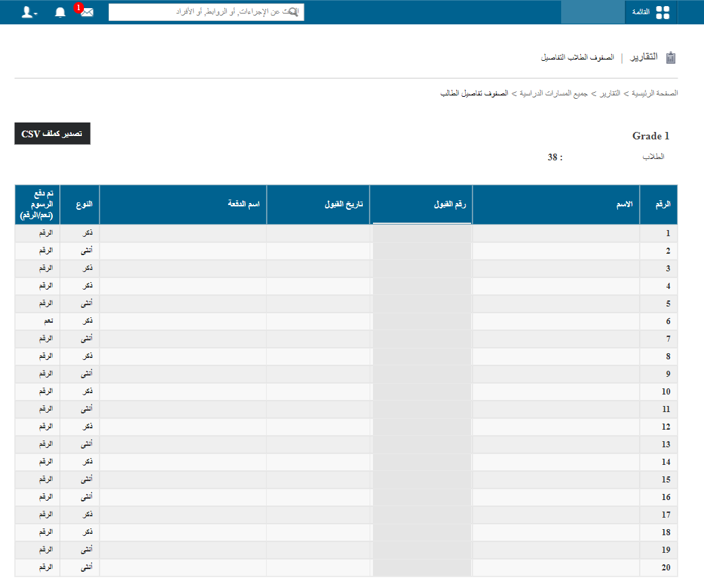Image resolution: width=704 pixels, height=588 pixels.
Task: Click the اسم الدفعة column header
Action: [183, 204]
